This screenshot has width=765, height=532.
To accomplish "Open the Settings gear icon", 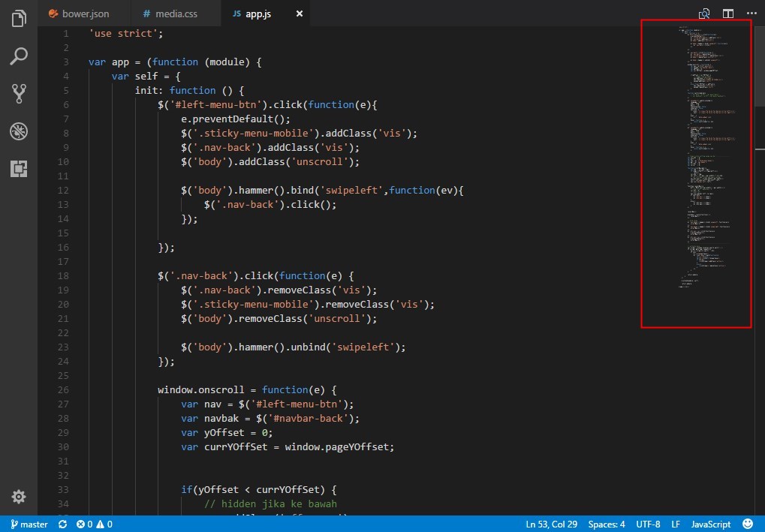I will tap(18, 496).
